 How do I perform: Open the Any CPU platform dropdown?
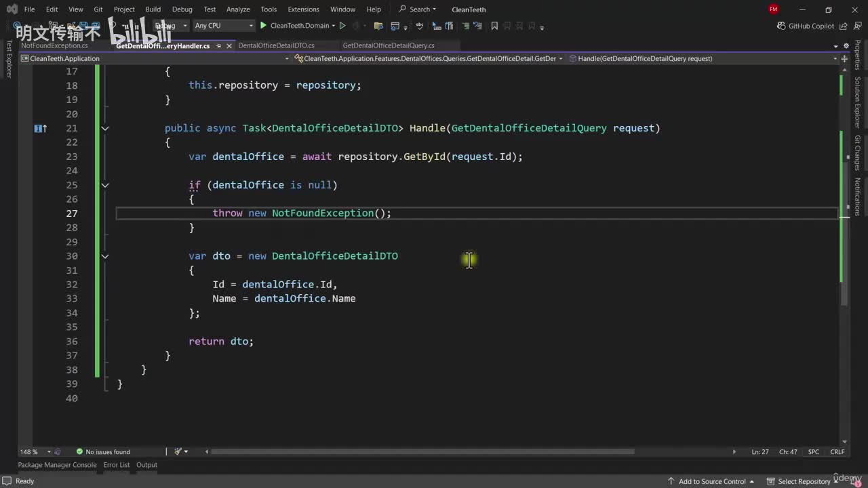click(223, 26)
